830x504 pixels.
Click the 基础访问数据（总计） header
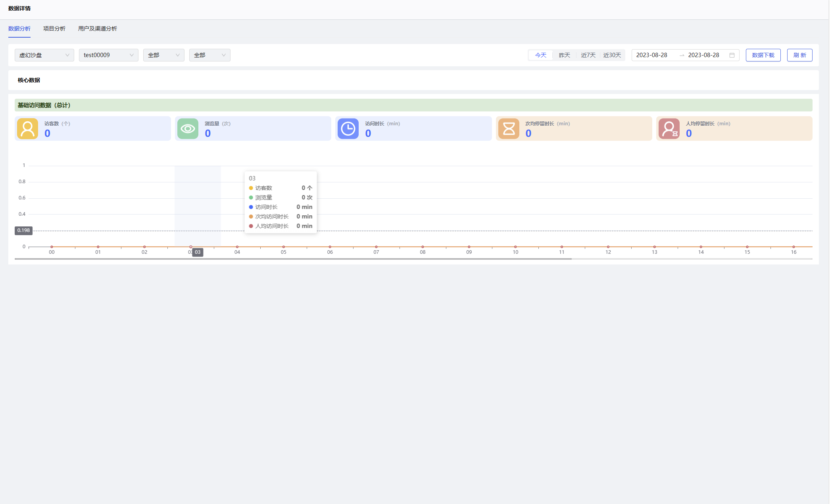413,105
